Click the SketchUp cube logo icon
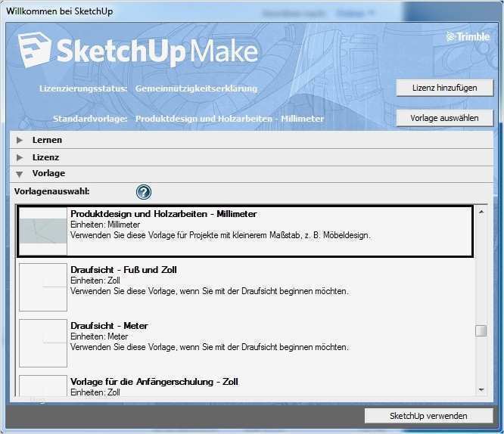 (34, 49)
